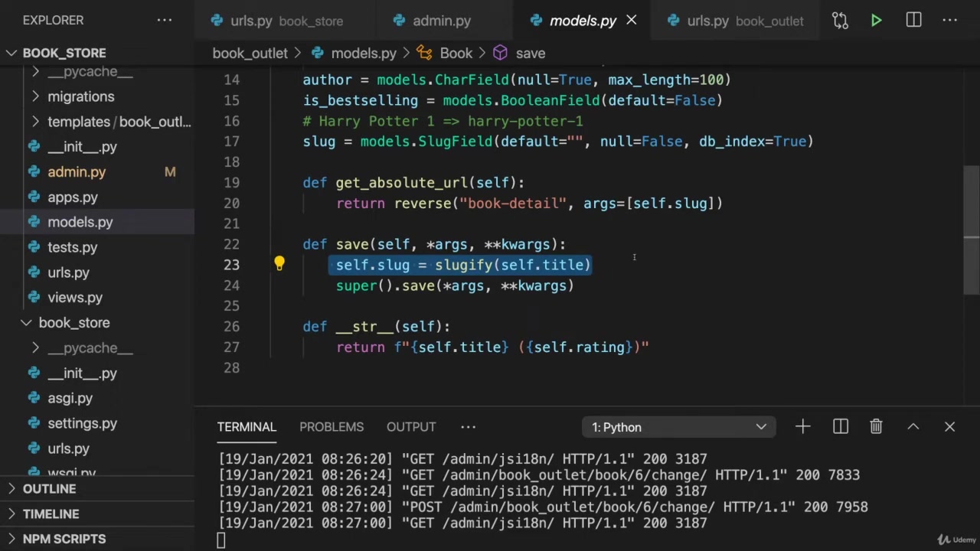Open the PROBLEMS panel tab
Screen dimensions: 980x551
(x=331, y=427)
